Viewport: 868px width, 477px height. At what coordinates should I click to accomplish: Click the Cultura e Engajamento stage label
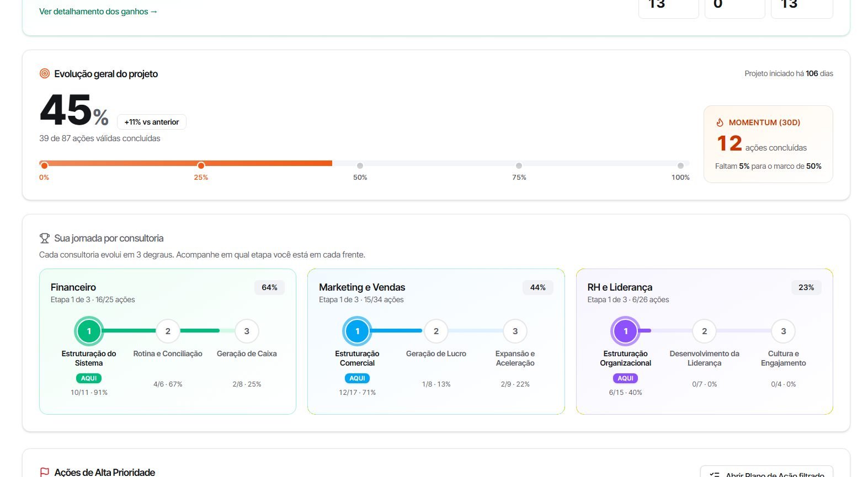coord(783,358)
